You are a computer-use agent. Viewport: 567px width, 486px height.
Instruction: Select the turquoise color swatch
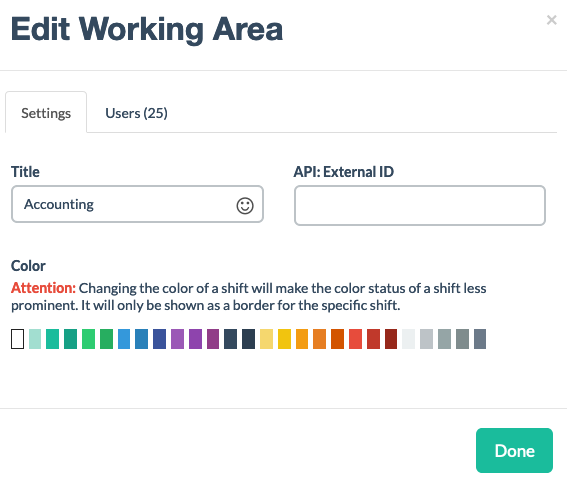53,339
